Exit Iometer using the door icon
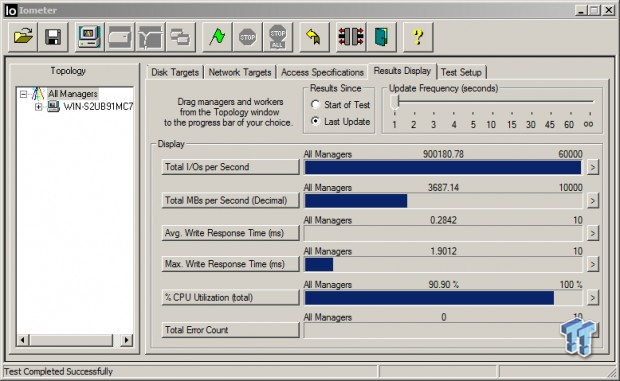 (x=381, y=37)
